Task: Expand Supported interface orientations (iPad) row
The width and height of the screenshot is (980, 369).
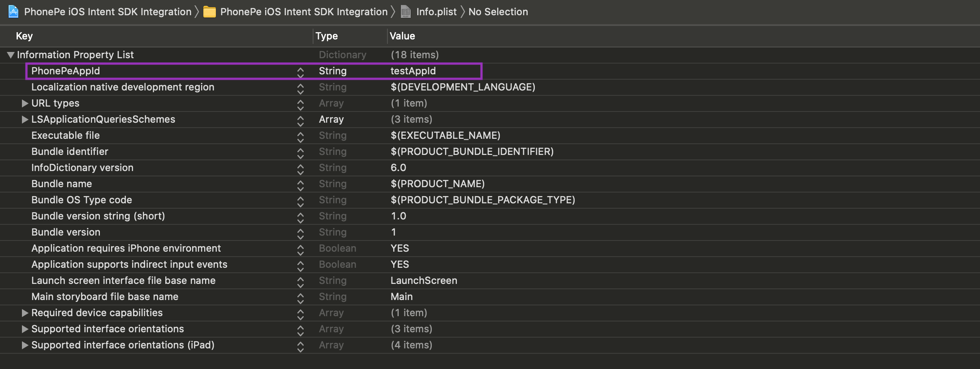Action: [25, 345]
